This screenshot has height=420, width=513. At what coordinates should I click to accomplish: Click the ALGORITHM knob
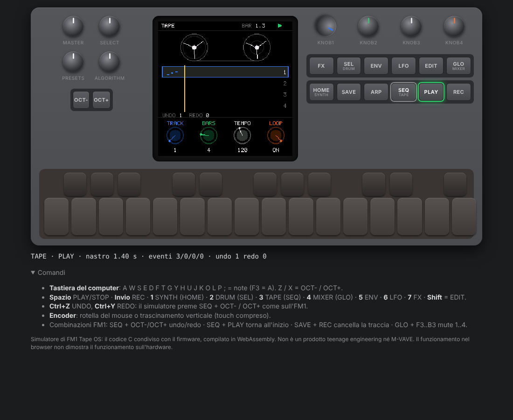[x=110, y=62]
